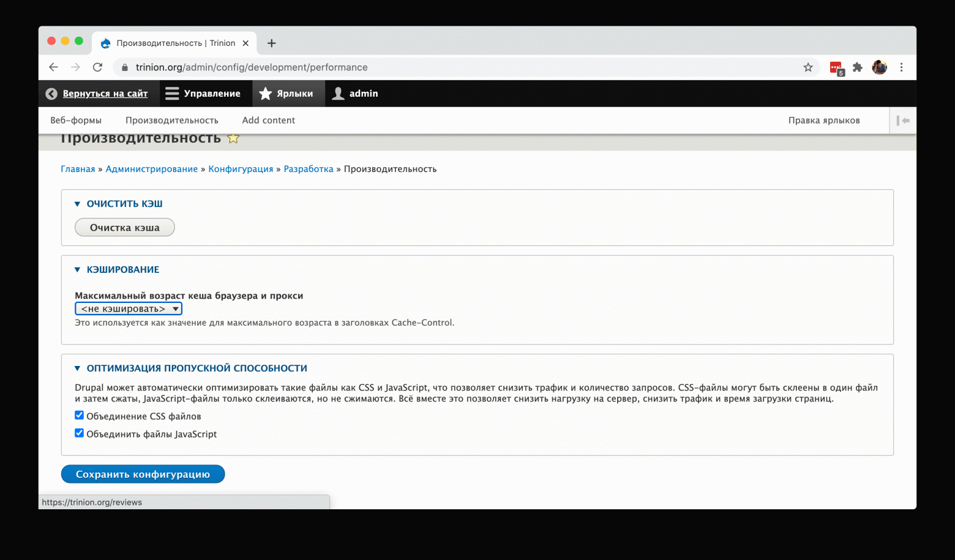The width and height of the screenshot is (955, 560).
Task: Click the macOS green maximize button
Action: [x=79, y=41]
